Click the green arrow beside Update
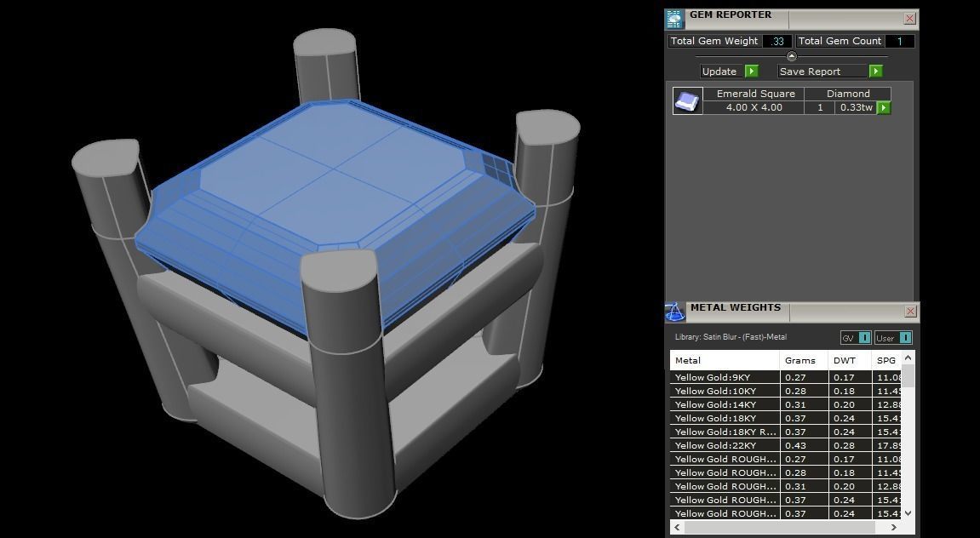This screenshot has width=980, height=538. tap(752, 72)
